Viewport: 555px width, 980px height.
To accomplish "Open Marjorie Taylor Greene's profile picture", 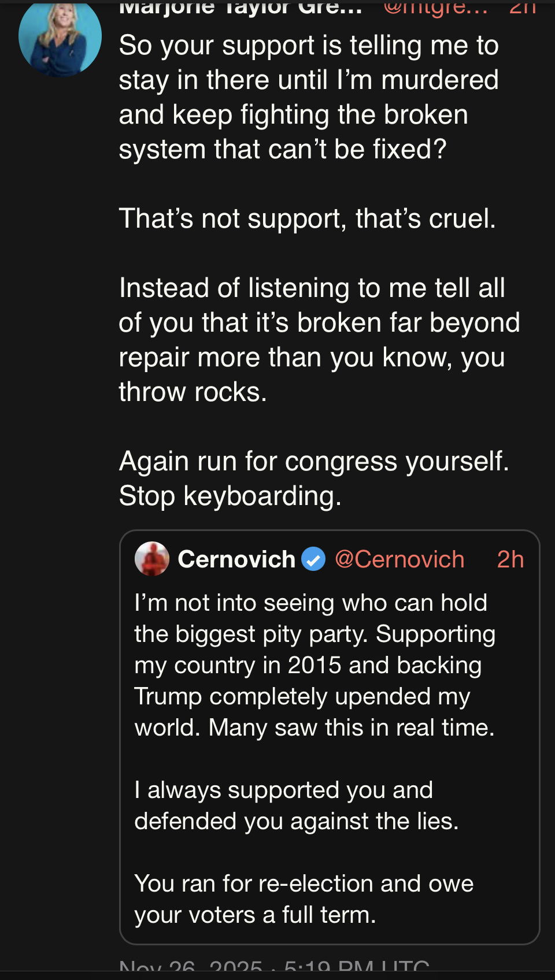I will (x=60, y=36).
